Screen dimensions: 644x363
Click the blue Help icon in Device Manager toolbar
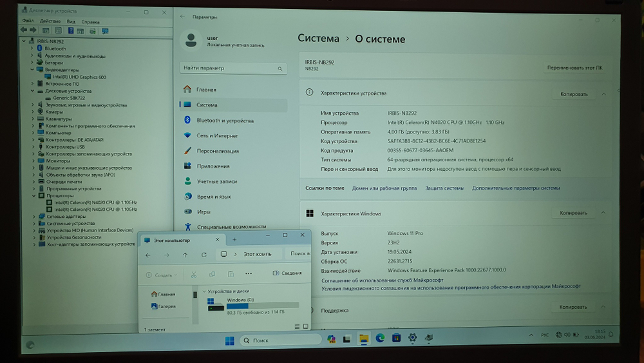pos(71,30)
